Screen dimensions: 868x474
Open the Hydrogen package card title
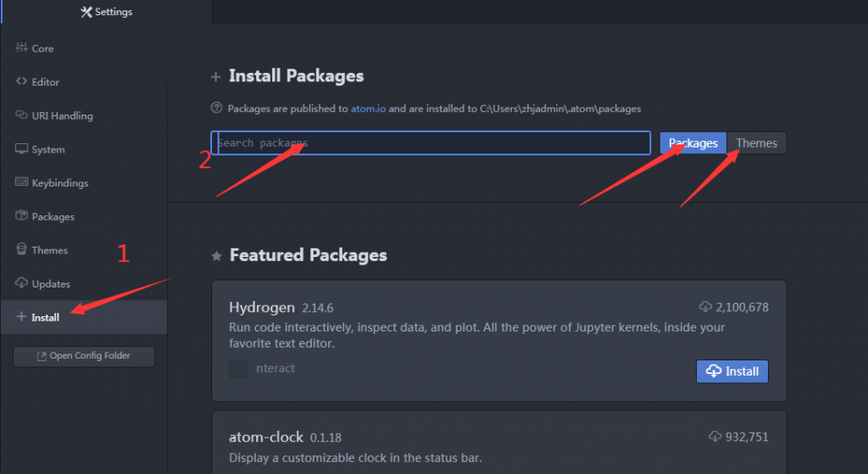coord(262,307)
